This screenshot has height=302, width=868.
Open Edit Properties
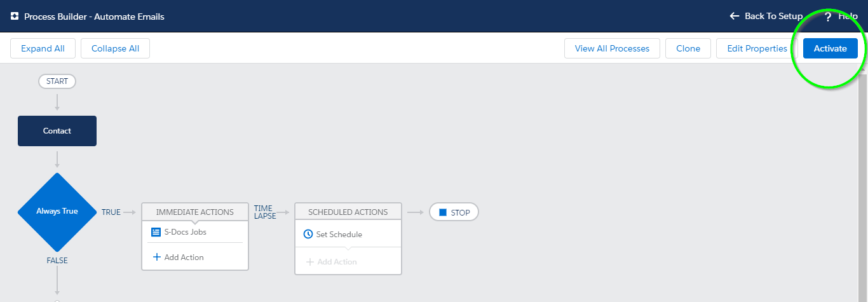[757, 48]
